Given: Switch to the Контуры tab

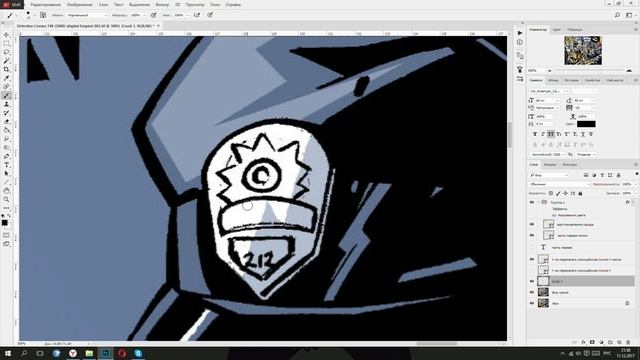Looking at the screenshot, I should pos(570,164).
